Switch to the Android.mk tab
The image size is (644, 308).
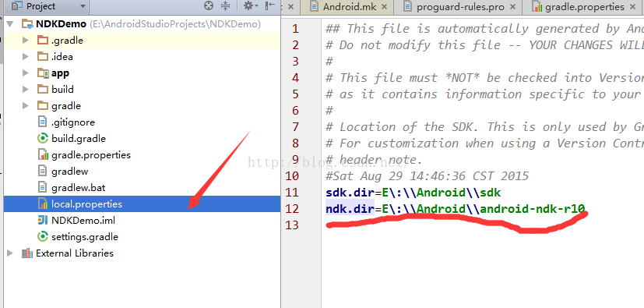pos(350,6)
